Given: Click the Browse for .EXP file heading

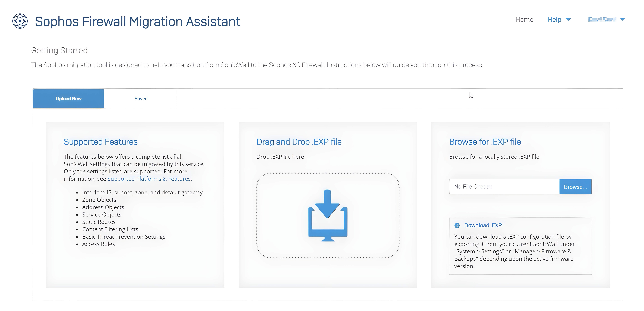Looking at the screenshot, I should [x=485, y=142].
